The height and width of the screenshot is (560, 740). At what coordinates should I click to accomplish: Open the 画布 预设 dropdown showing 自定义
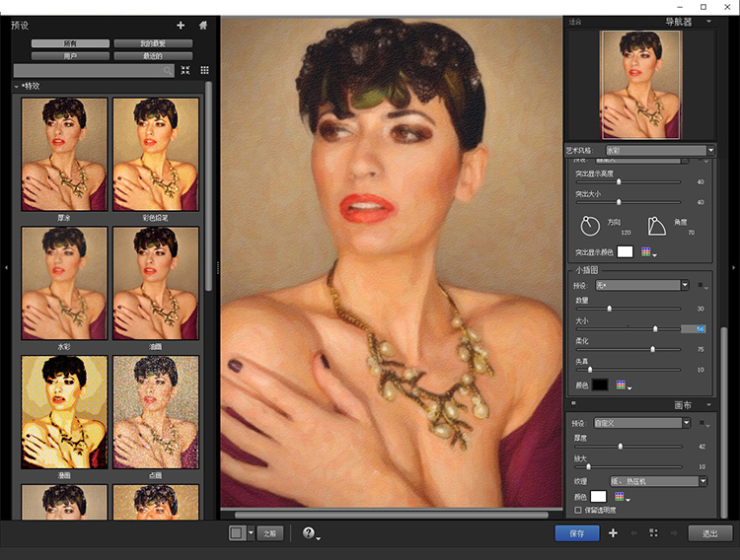(x=642, y=423)
